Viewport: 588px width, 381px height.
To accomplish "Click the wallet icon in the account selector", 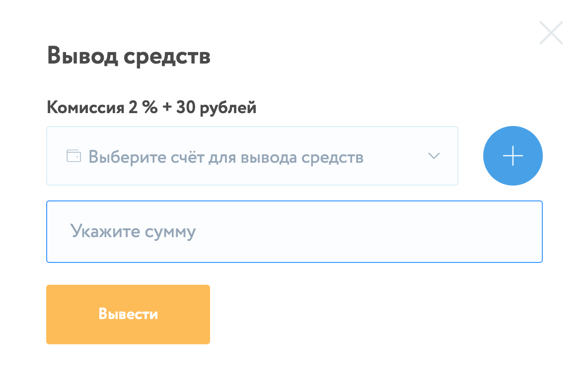I will (73, 156).
